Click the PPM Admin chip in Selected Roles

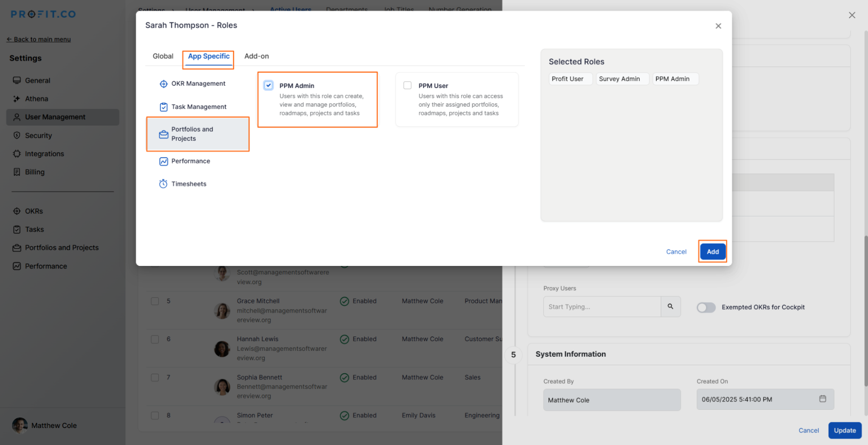675,79
